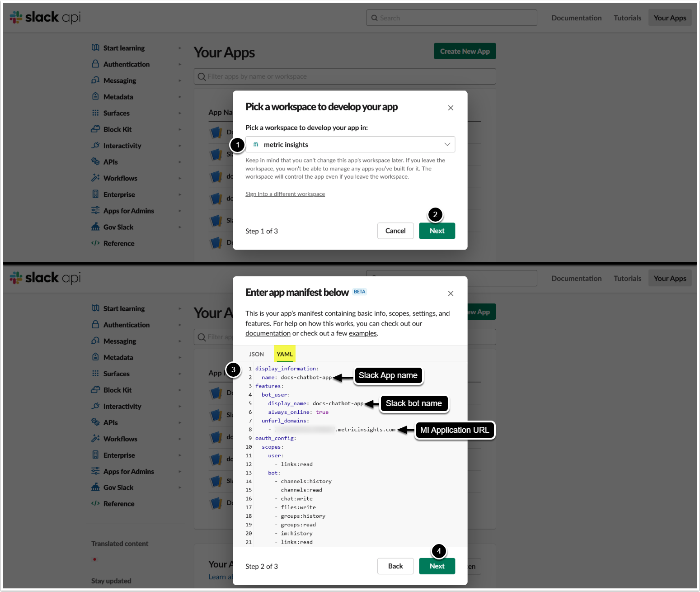The image size is (700, 592).
Task: Click the Filter apps by name or workspace field
Action: click(345, 76)
